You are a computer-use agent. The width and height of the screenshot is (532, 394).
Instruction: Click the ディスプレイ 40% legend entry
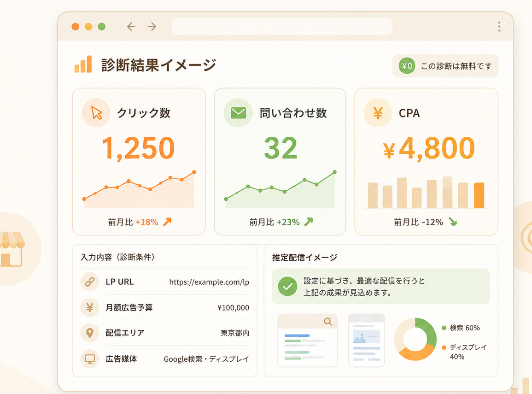(464, 352)
